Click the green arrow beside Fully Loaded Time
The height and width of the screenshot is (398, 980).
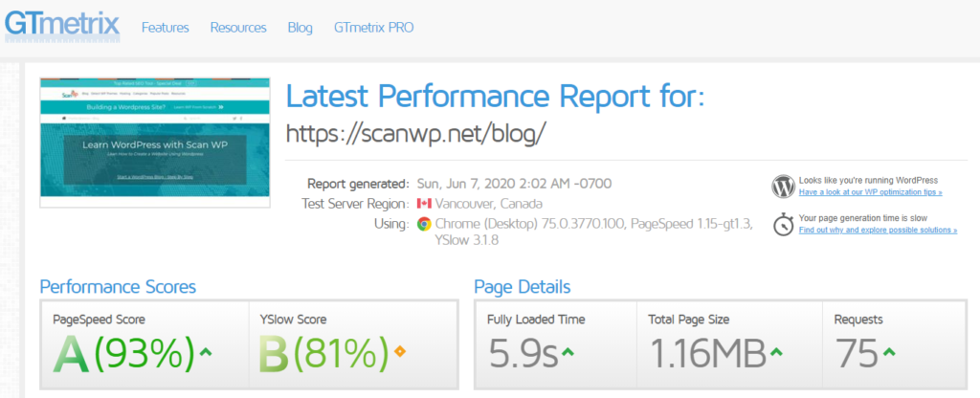568,352
